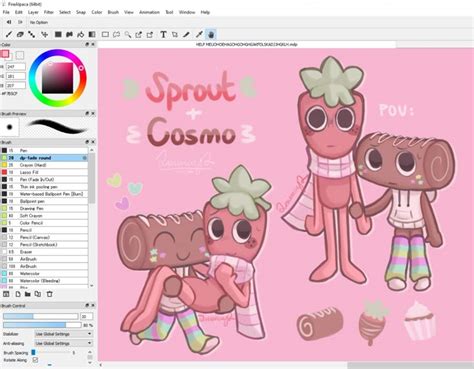Float the Color panel
Viewport: 474px width, 369px height.
pyautogui.click(x=87, y=44)
